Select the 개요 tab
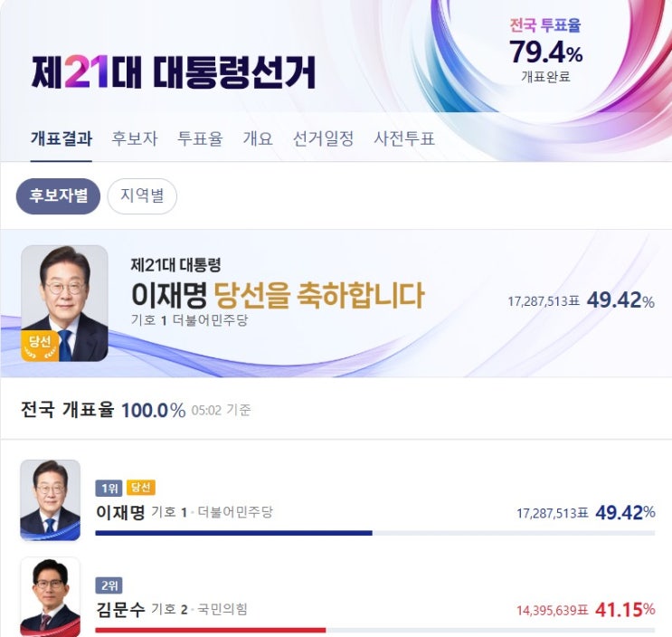The width and height of the screenshot is (672, 637). click(x=258, y=139)
